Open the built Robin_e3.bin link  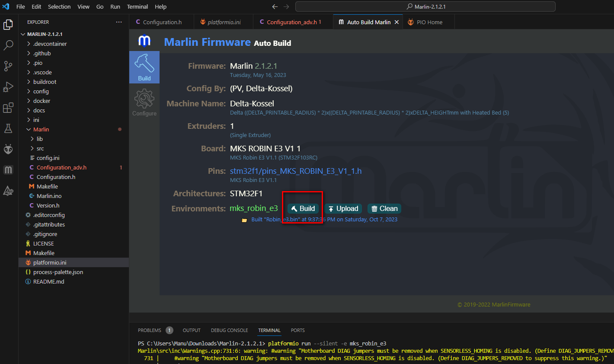[x=324, y=220]
